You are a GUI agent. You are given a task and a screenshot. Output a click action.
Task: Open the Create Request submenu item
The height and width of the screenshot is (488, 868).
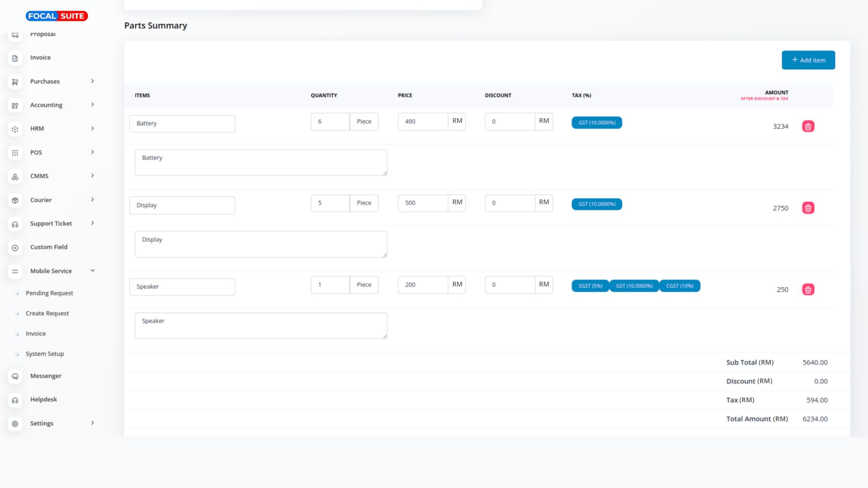tap(47, 314)
